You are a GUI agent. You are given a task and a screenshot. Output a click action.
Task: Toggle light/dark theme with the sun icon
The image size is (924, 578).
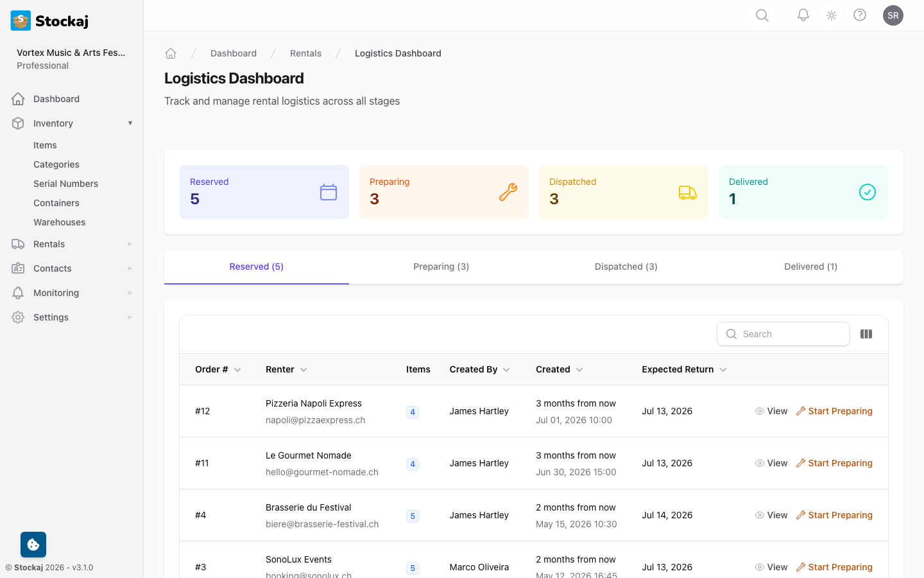point(831,15)
